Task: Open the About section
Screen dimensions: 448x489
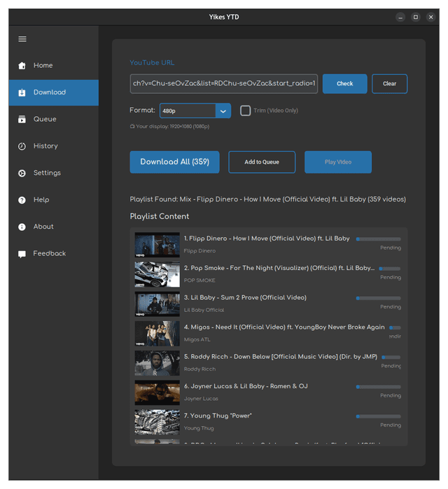Action: tap(43, 227)
